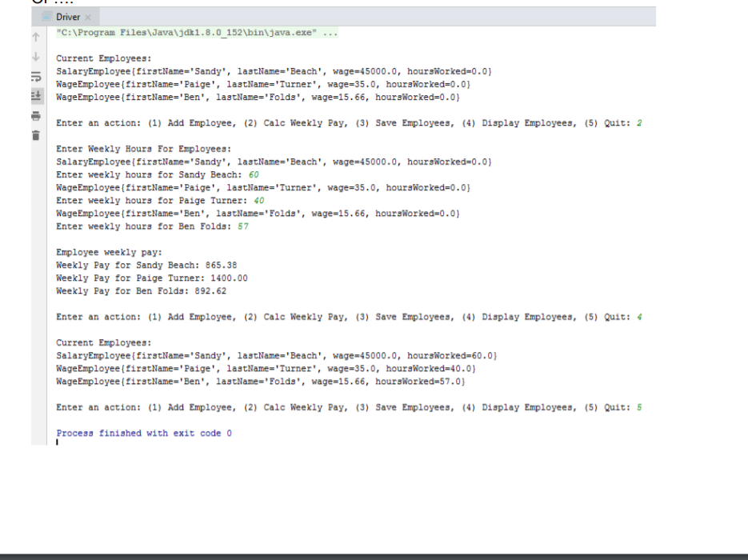The height and width of the screenshot is (560, 748).
Task: Click the print console output icon
Action: point(36,116)
